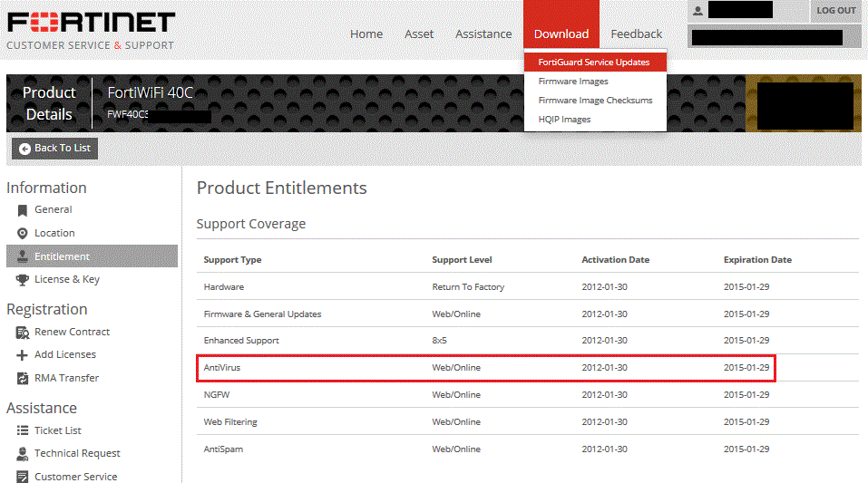Click the bookmark icon beside General

(23, 210)
